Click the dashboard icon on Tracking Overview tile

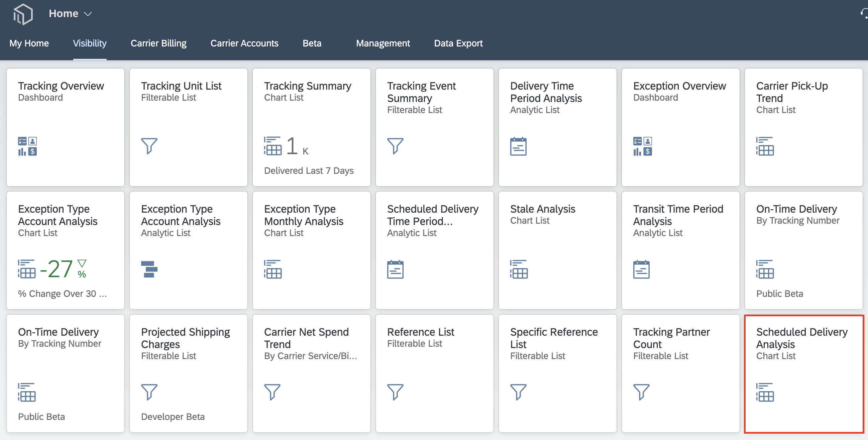(x=27, y=146)
